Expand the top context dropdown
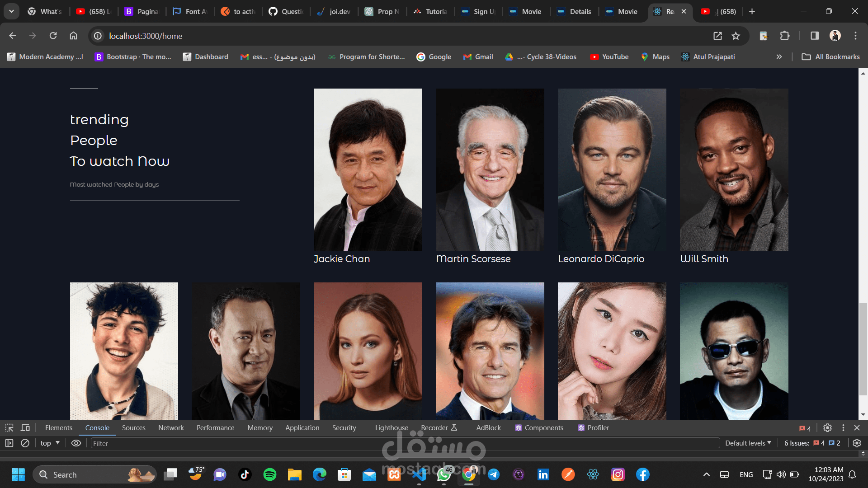Screen dimensions: 868x488 pos(50,443)
